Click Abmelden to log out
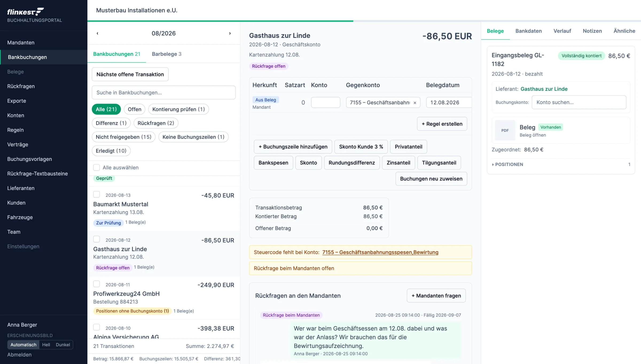The image size is (641, 364). (x=19, y=355)
